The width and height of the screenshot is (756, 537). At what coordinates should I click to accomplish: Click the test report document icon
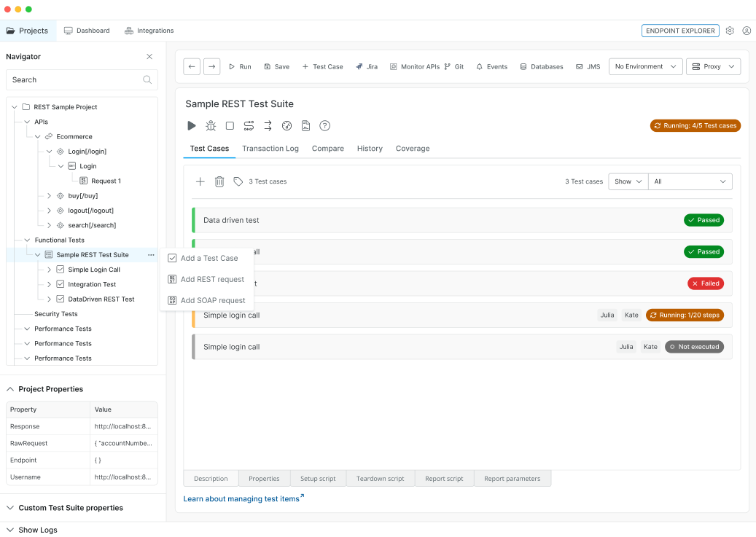click(305, 125)
